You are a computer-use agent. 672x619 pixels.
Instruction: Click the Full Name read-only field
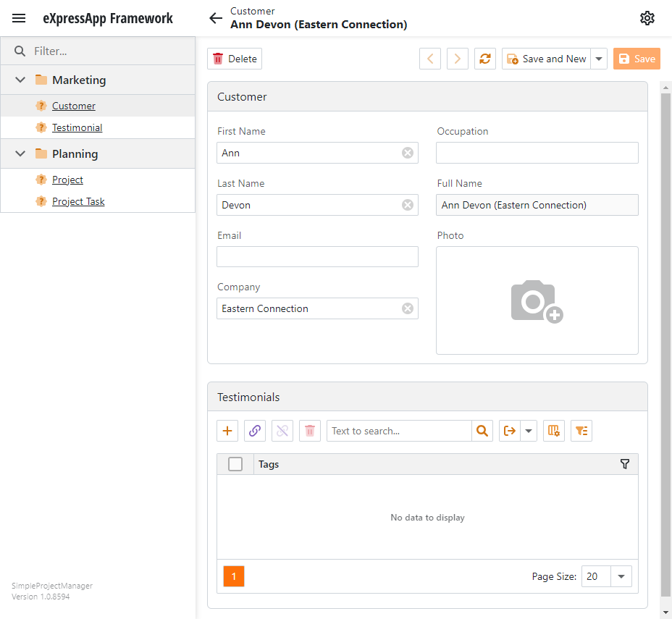pyautogui.click(x=537, y=205)
